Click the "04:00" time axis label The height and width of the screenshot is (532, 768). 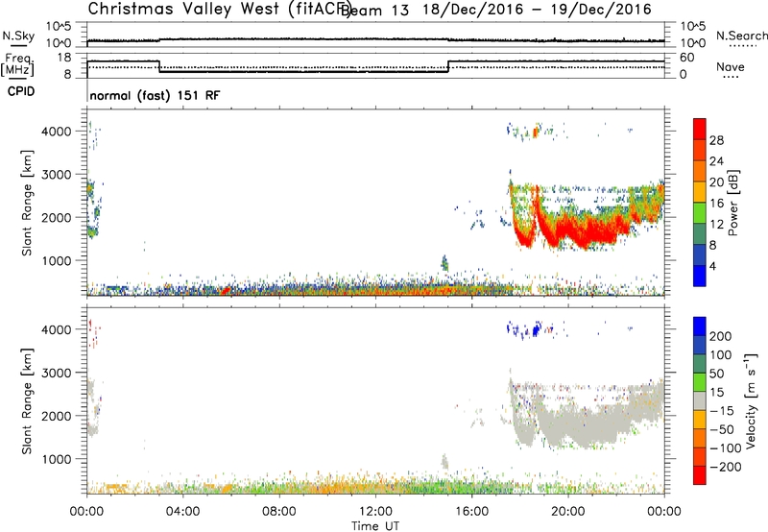[183, 512]
